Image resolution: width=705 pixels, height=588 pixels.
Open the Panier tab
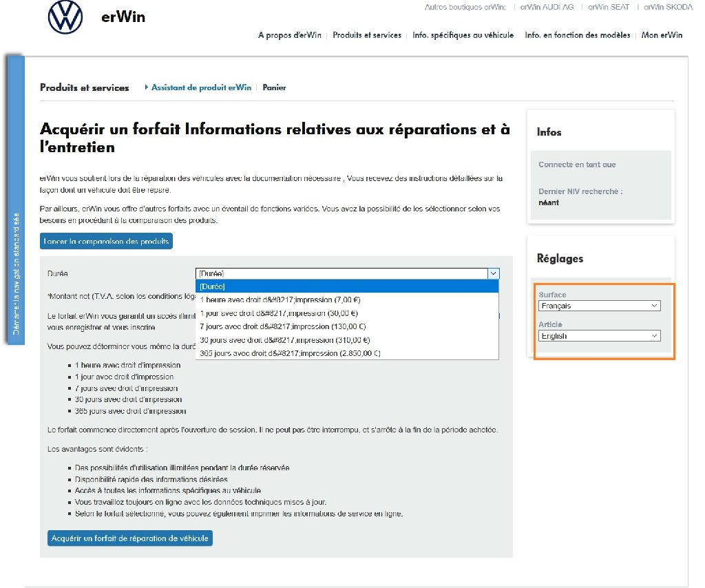point(274,87)
